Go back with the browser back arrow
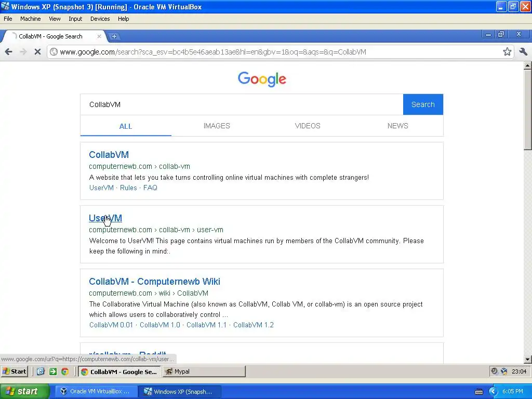532x399 pixels. (x=9, y=51)
